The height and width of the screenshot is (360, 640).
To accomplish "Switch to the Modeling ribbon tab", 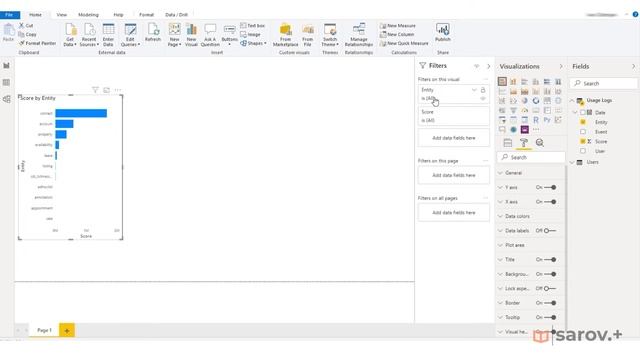I will [89, 15].
